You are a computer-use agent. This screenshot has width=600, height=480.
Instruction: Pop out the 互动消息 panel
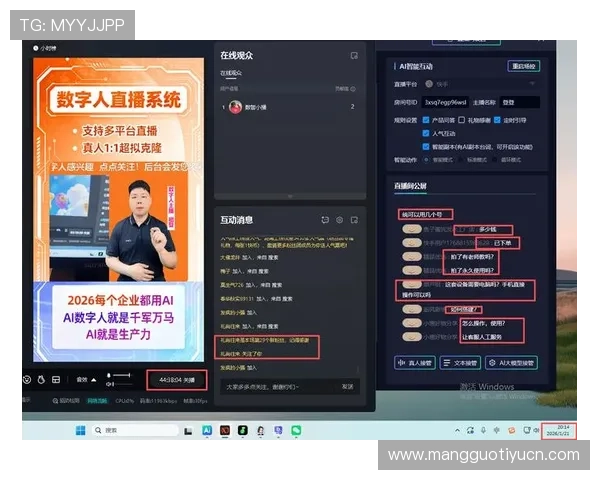354,220
